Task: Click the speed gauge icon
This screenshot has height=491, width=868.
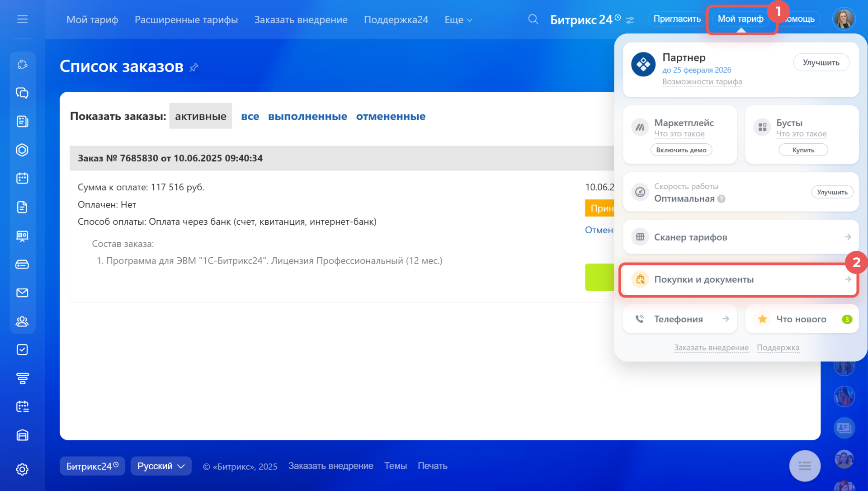Action: tap(640, 192)
